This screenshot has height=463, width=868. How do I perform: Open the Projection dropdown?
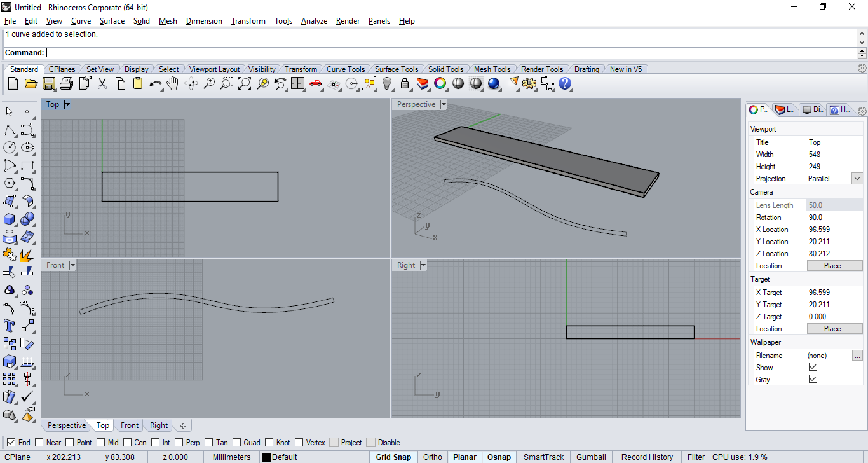point(857,179)
